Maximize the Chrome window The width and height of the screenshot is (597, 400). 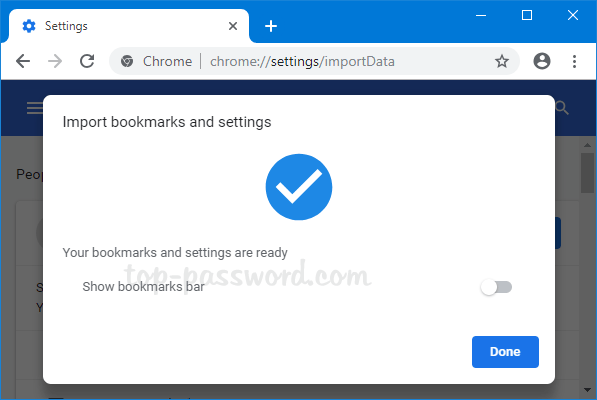coord(527,15)
